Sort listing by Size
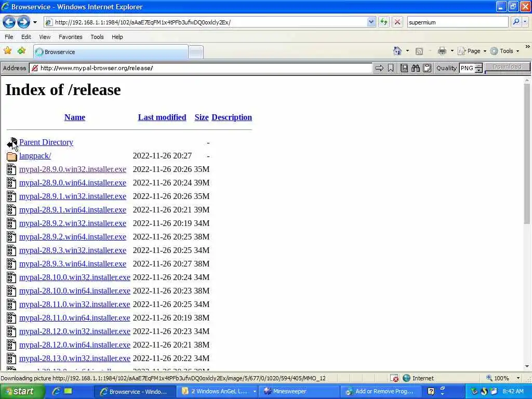 coord(202,117)
